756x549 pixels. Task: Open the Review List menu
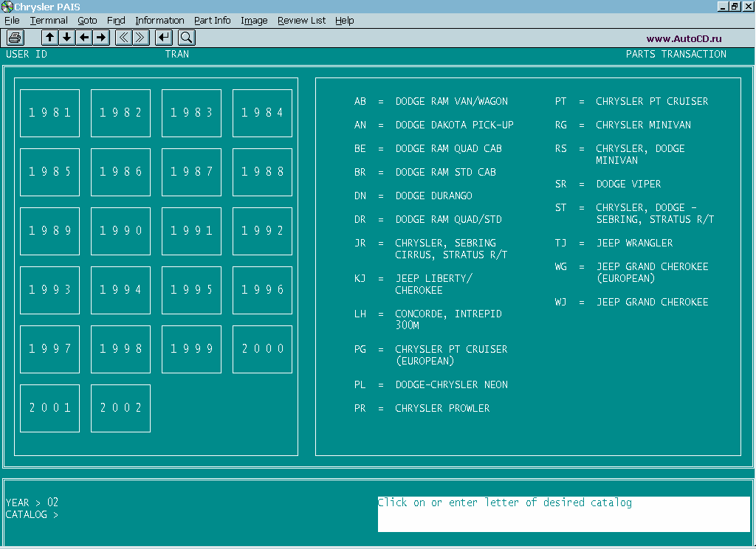tap(301, 20)
